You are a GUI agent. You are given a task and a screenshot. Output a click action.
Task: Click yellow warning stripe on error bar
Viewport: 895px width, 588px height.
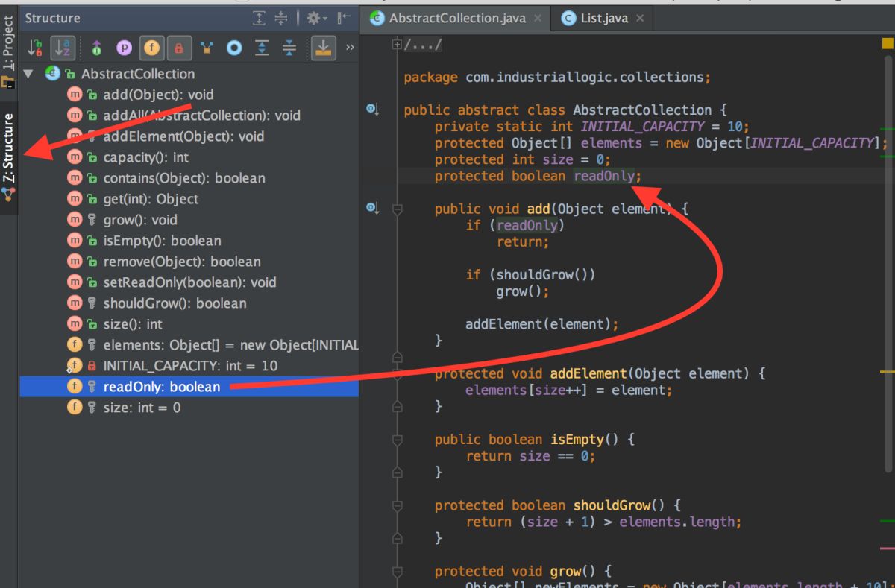click(887, 370)
